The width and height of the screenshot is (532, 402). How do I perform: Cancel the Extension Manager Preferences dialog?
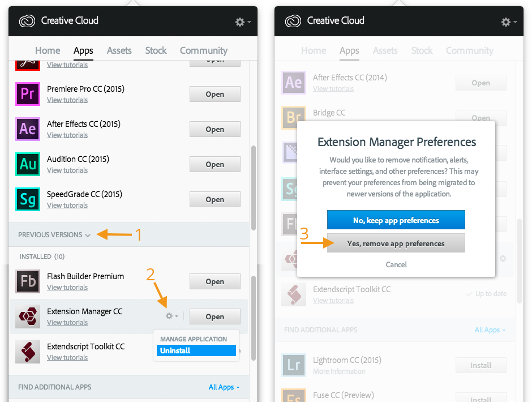pos(396,264)
